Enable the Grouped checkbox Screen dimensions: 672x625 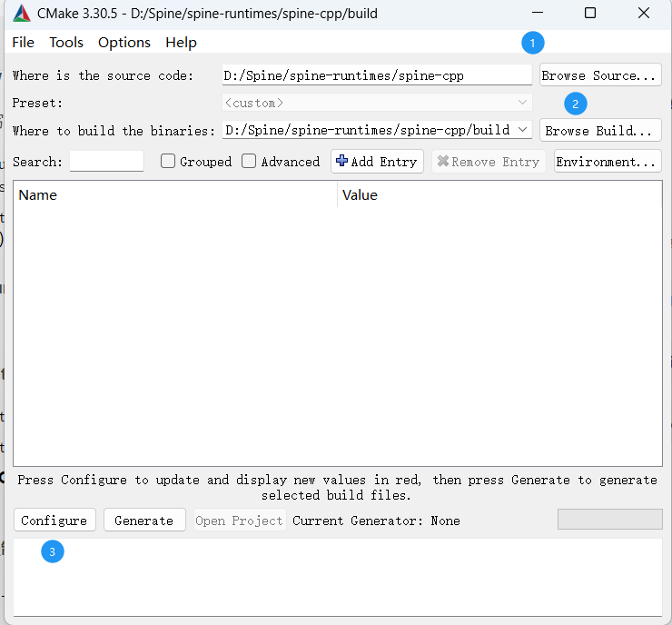coord(168,161)
